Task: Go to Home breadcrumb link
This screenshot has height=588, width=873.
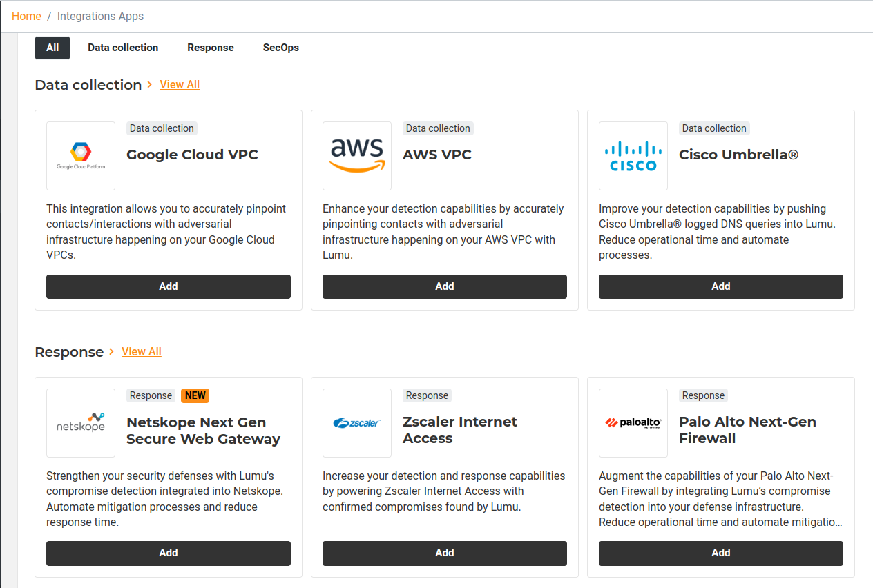Action: click(x=26, y=16)
